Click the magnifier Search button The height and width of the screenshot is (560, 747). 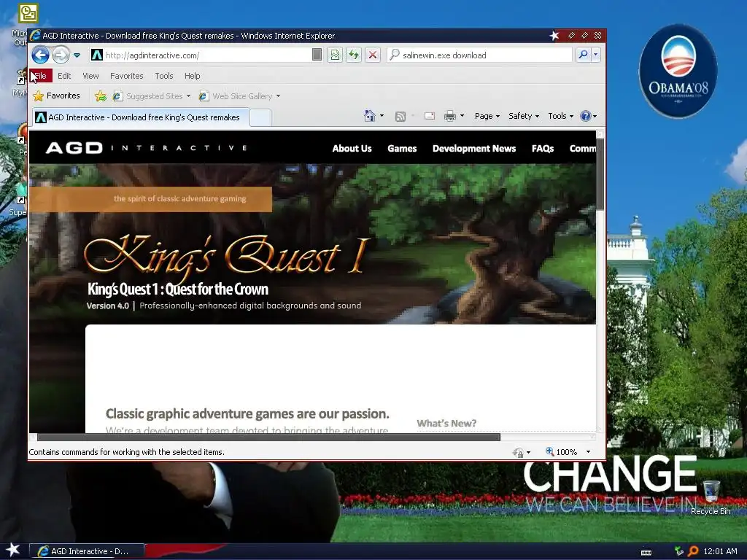[x=583, y=55]
